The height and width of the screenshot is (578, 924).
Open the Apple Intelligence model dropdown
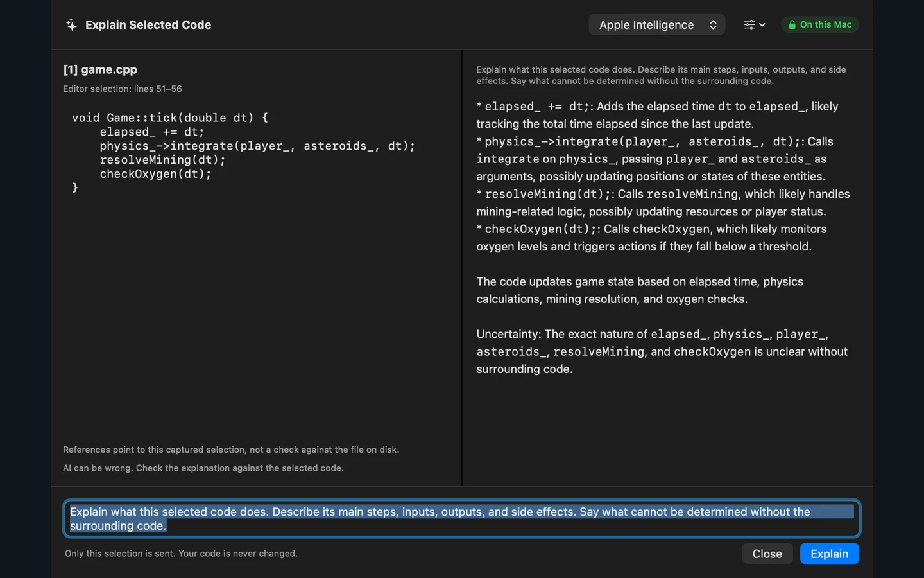point(656,25)
